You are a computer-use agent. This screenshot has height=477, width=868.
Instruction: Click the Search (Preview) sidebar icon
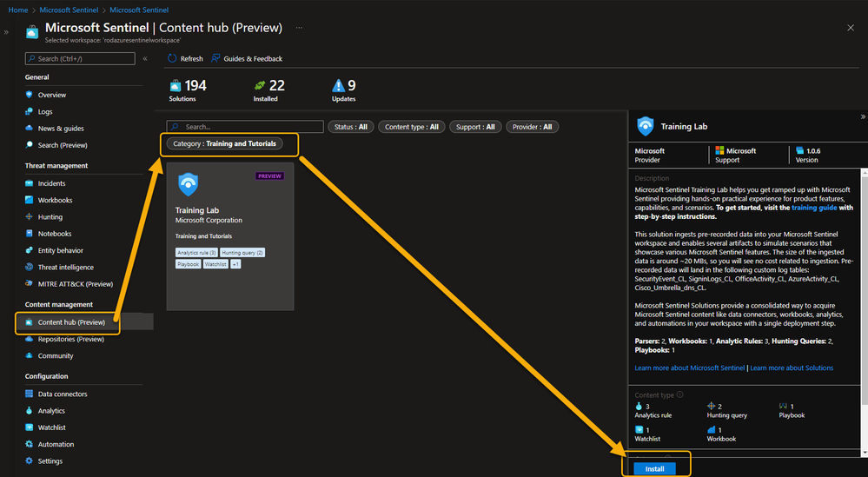(30, 144)
